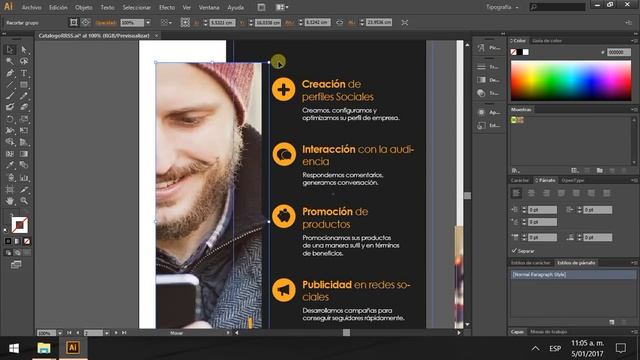Open File Explorer from the taskbar
This screenshot has height=360, width=640.
coord(44,348)
